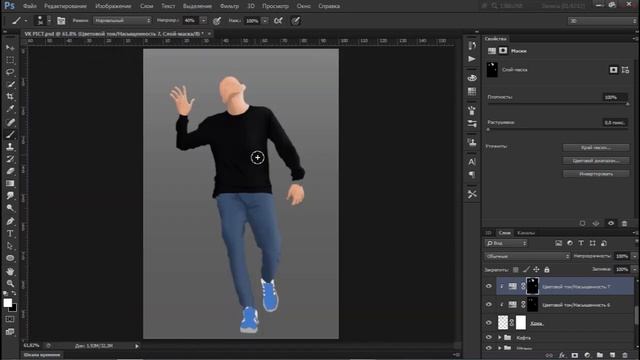Open brush blending mode dropdown Нормальный
The height and width of the screenshot is (360, 640).
pos(122,20)
